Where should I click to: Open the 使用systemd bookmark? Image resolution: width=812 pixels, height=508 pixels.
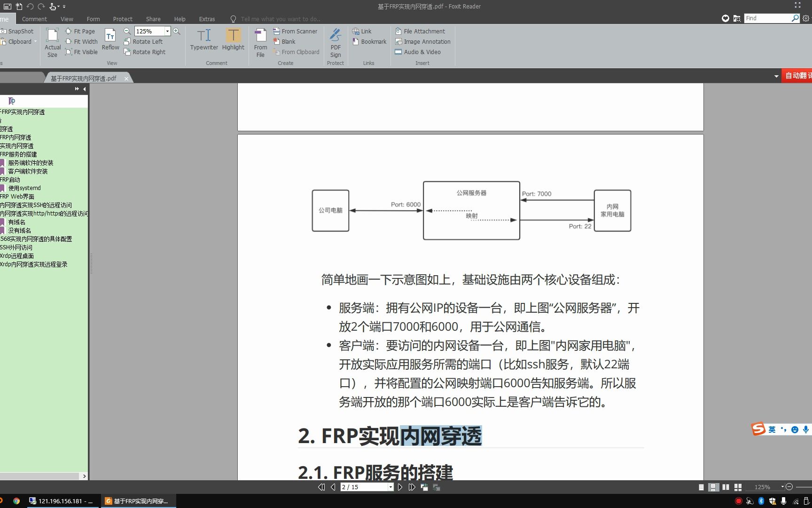pyautogui.click(x=24, y=188)
